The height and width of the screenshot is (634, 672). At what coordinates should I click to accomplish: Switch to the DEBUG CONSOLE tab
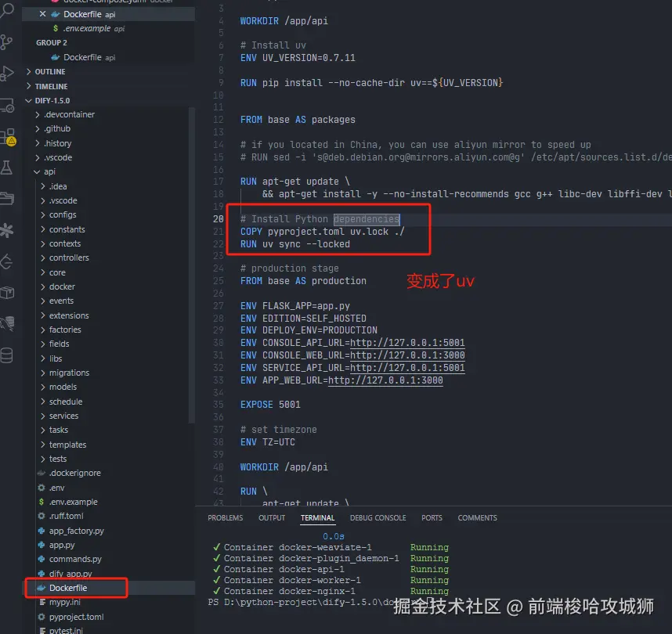(378, 518)
